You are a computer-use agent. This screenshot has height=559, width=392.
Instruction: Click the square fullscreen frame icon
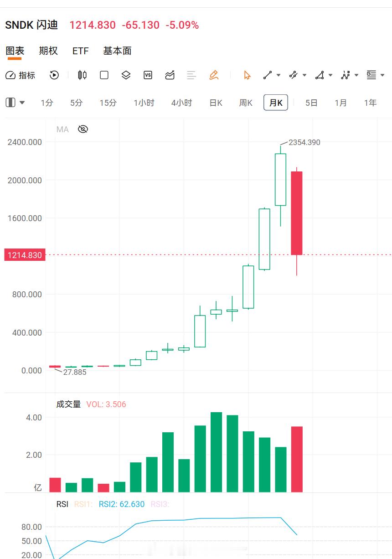[104, 75]
